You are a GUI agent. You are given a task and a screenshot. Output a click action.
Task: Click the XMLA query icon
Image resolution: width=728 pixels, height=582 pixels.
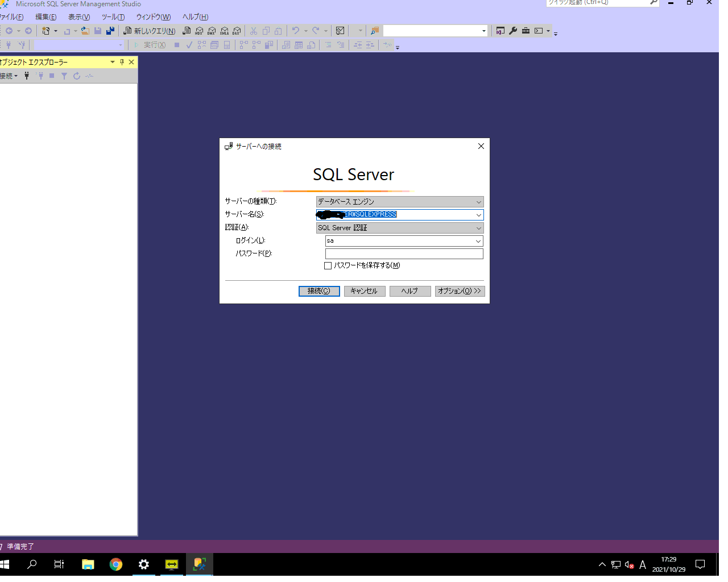point(224,31)
